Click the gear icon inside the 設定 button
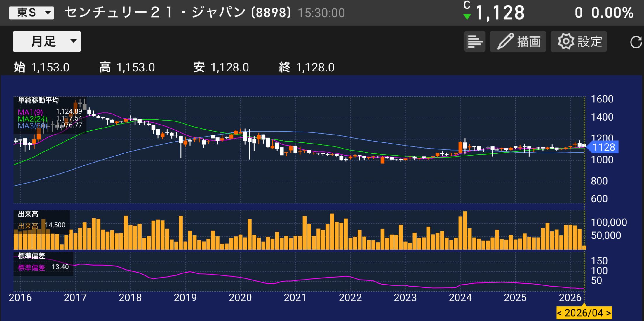The width and height of the screenshot is (644, 321). point(566,41)
